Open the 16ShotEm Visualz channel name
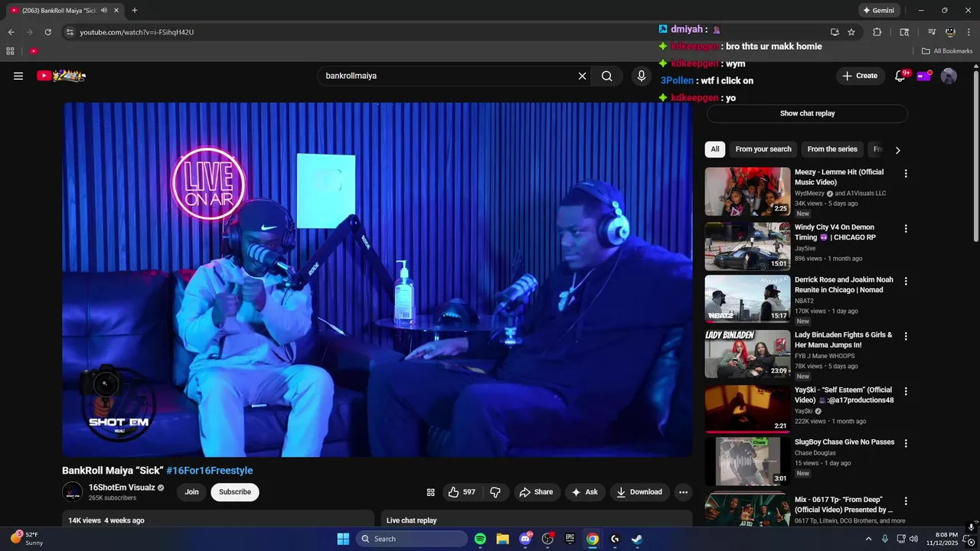Screen dimensions: 980x551 122,487
